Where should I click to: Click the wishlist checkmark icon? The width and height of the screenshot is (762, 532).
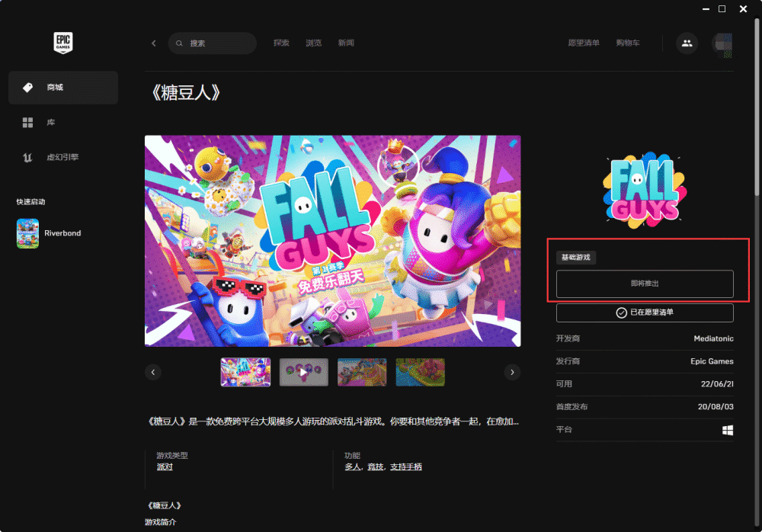click(621, 312)
